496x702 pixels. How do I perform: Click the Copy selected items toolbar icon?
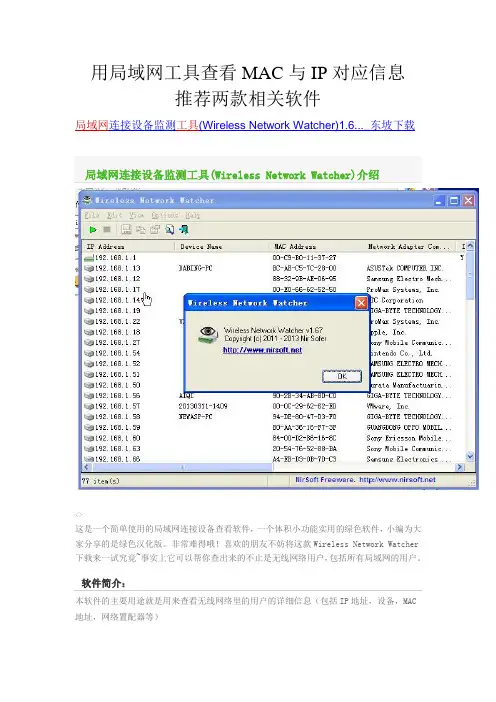tap(141, 230)
